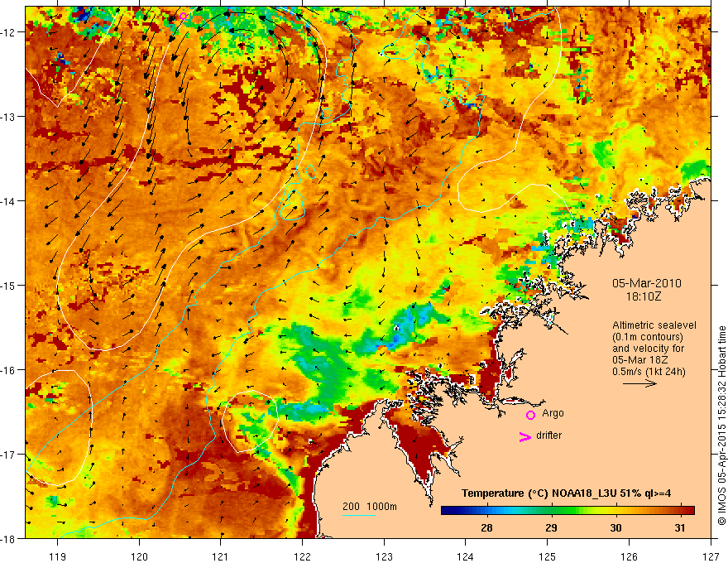Click the time text 18:10Z
Screen dimensions: 728x563
(x=643, y=296)
